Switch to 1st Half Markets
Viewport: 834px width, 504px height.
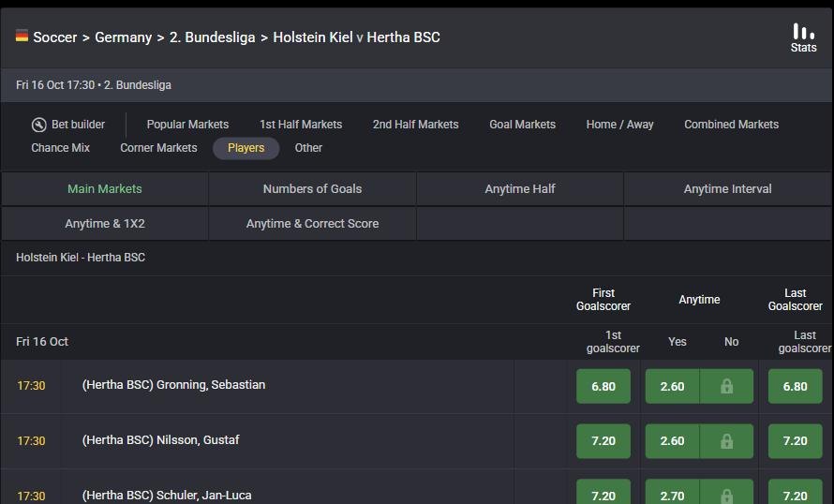coord(301,125)
